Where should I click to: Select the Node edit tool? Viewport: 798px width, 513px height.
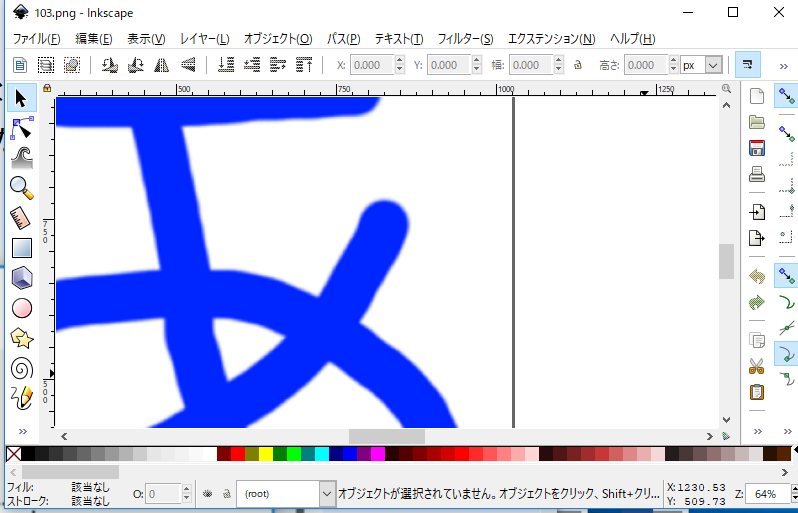(x=22, y=128)
